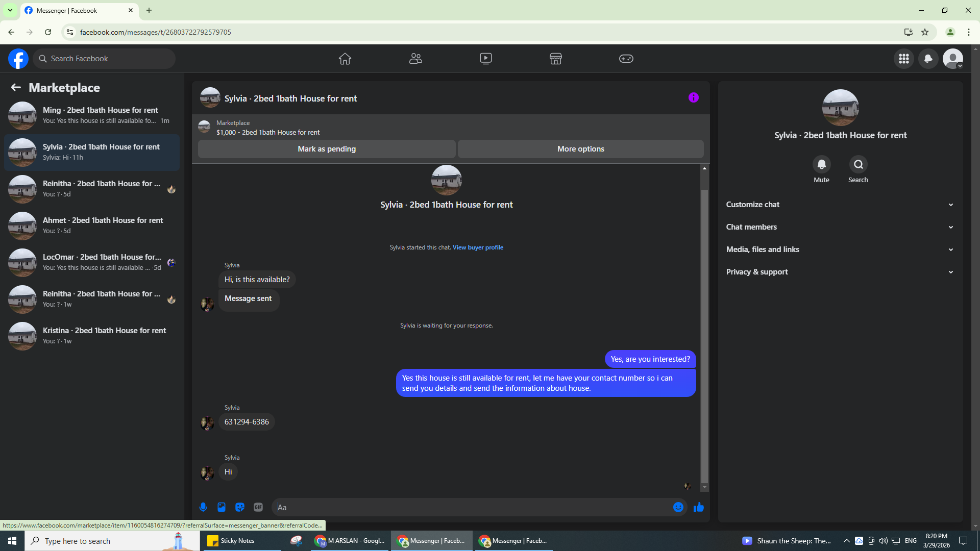
Task: Click the chat header listing thumbnail
Action: tap(210, 97)
